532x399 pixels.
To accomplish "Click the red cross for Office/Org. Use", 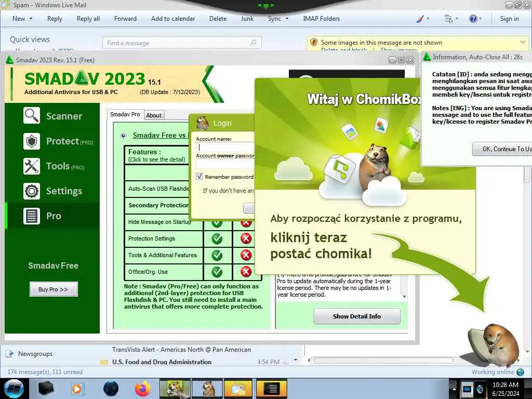I will click(246, 272).
